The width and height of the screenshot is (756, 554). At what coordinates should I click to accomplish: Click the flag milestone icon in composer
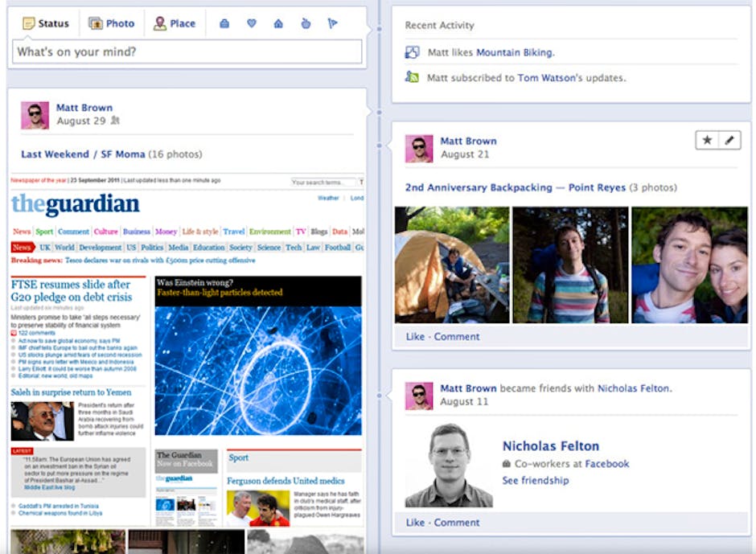pos(332,24)
